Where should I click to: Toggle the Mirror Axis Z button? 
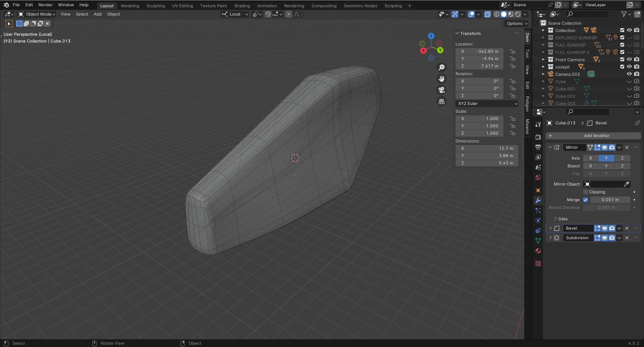coord(622,158)
